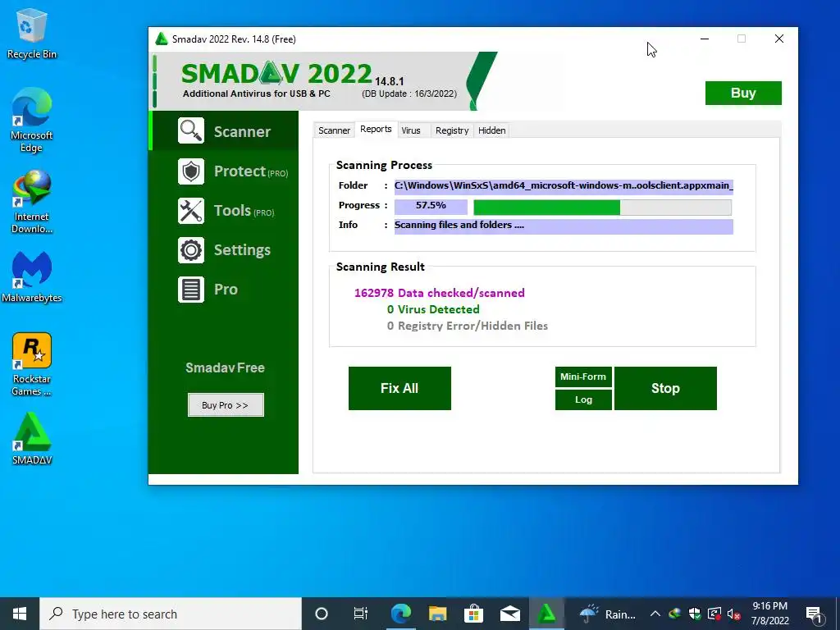Click the DB Update 16/3/2022 text

409,94
